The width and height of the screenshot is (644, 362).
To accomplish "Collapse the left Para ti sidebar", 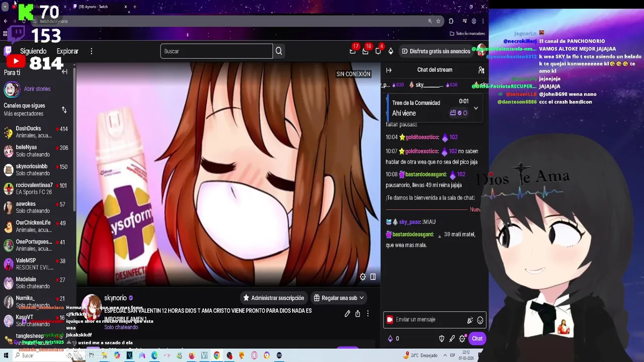I will point(64,72).
